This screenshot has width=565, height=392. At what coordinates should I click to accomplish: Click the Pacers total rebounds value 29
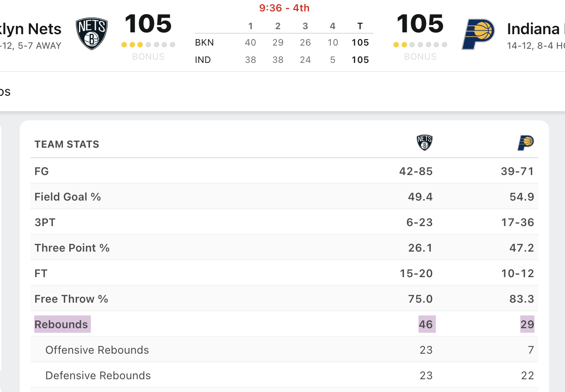pos(527,325)
